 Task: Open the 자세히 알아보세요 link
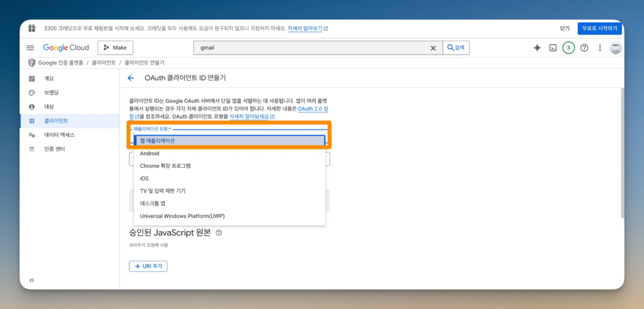coord(252,117)
